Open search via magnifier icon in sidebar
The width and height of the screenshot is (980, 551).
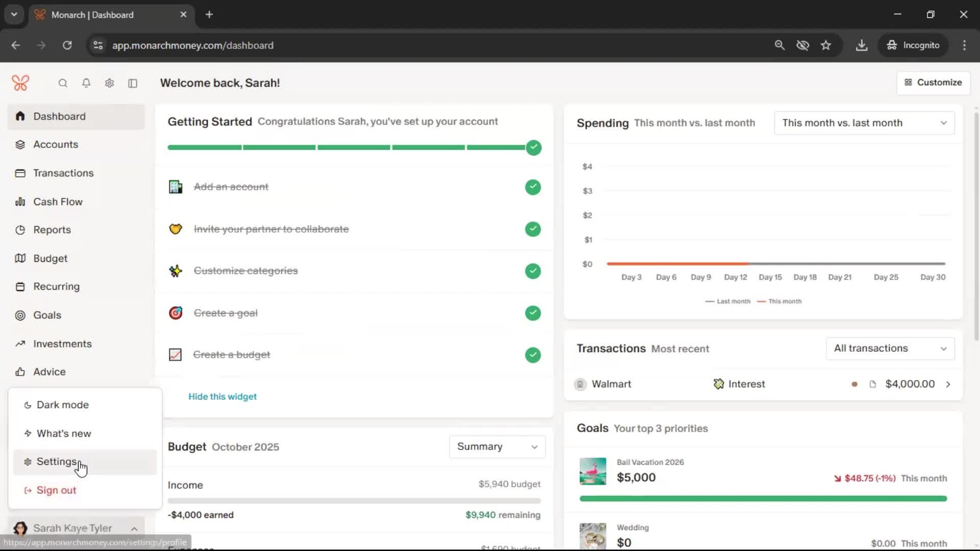click(63, 83)
